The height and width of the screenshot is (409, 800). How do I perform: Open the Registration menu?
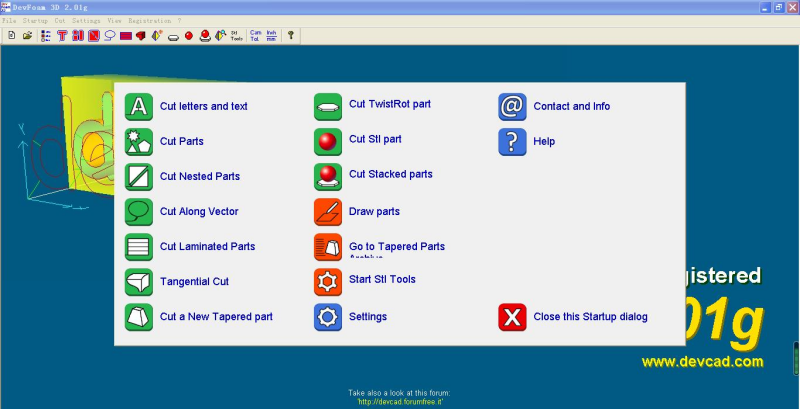click(149, 21)
